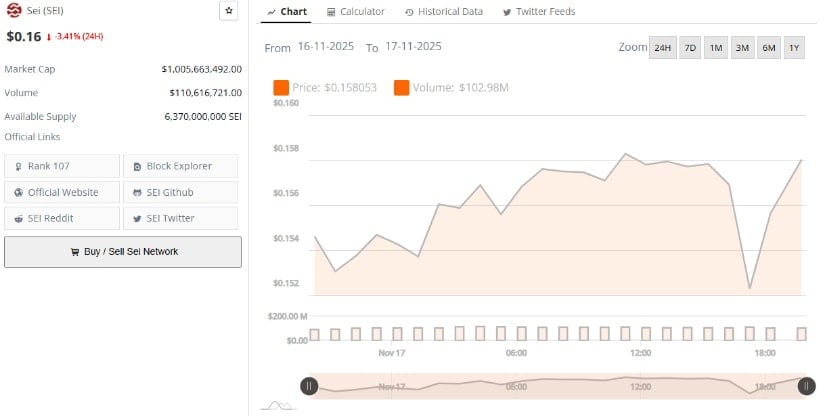Viewport: 825px width, 416px height.
Task: Toggle the Volume series legend swatch
Action: pos(402,88)
